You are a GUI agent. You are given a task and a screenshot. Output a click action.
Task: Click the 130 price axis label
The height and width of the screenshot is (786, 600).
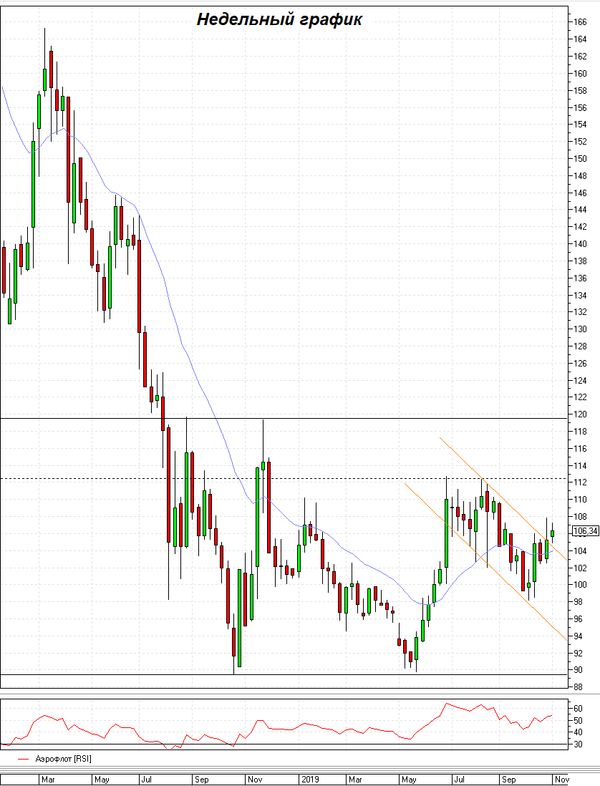[x=580, y=329]
